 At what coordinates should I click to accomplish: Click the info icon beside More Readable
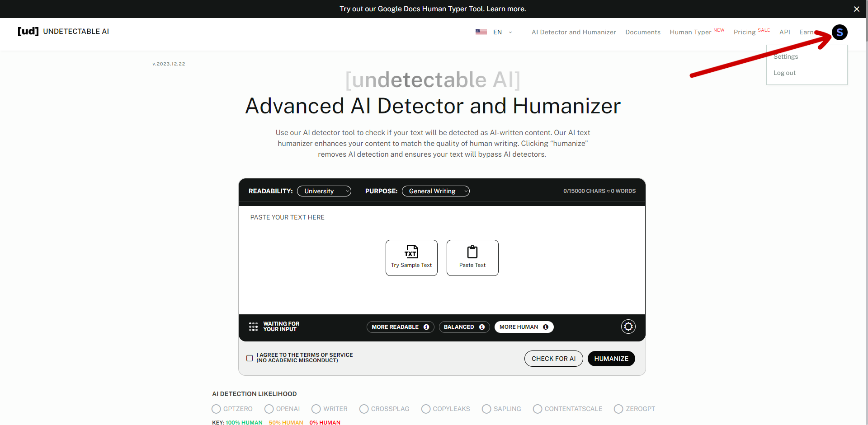coord(426,327)
